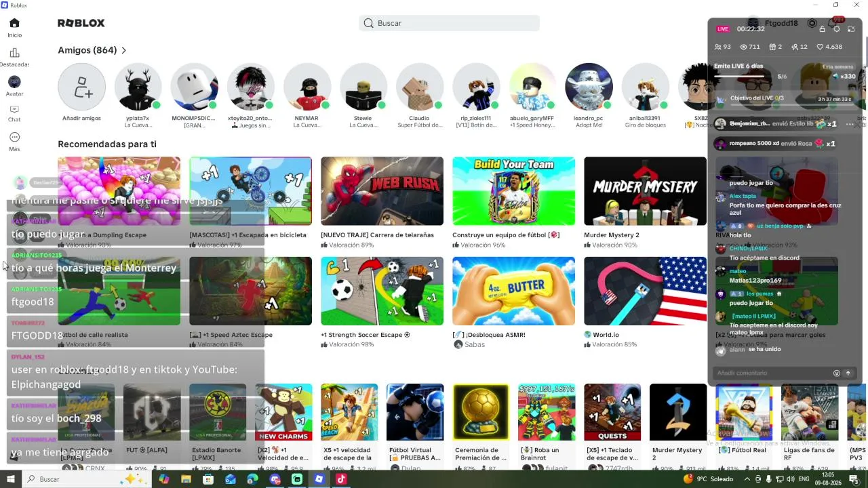Screen dimensions: 868x488
Task: Open the Roba un Brainrot game
Action: point(547,412)
